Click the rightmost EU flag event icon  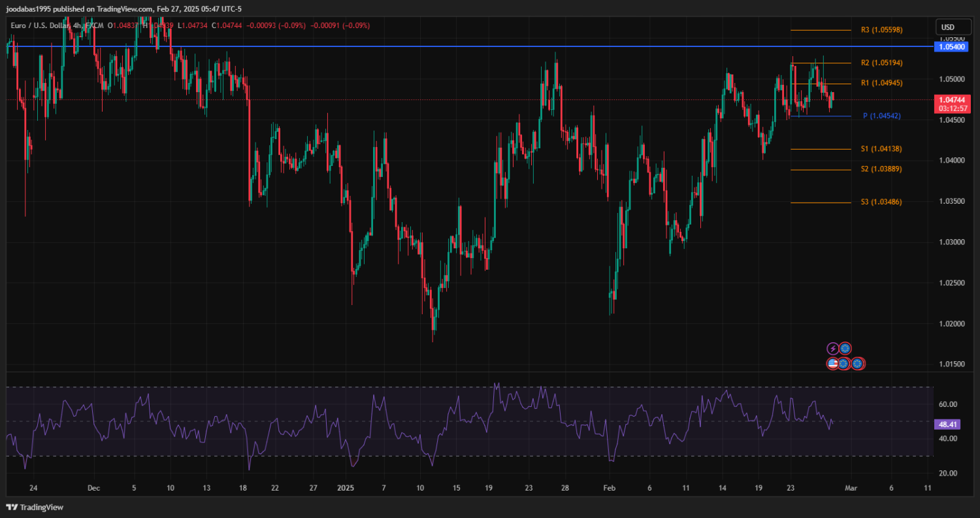click(x=857, y=363)
